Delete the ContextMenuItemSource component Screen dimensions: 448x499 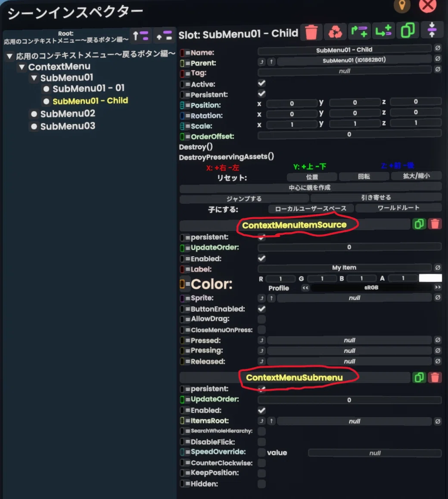click(435, 224)
